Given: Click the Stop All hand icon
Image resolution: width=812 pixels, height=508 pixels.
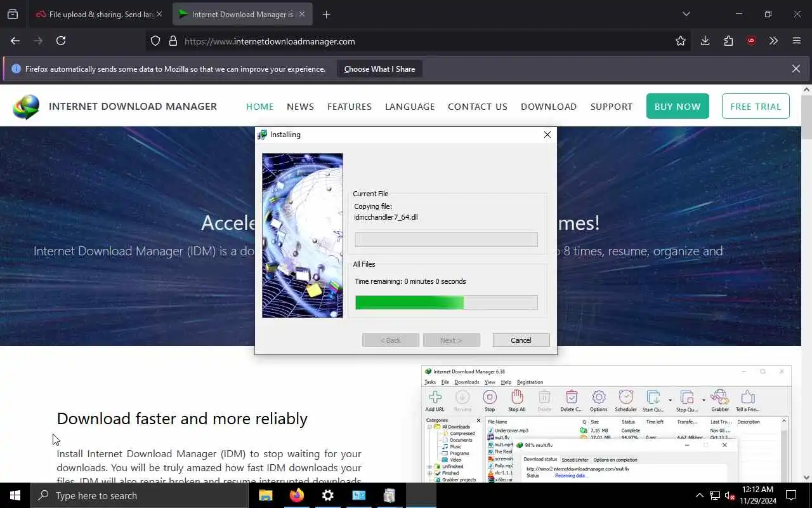Looking at the screenshot, I should [517, 401].
